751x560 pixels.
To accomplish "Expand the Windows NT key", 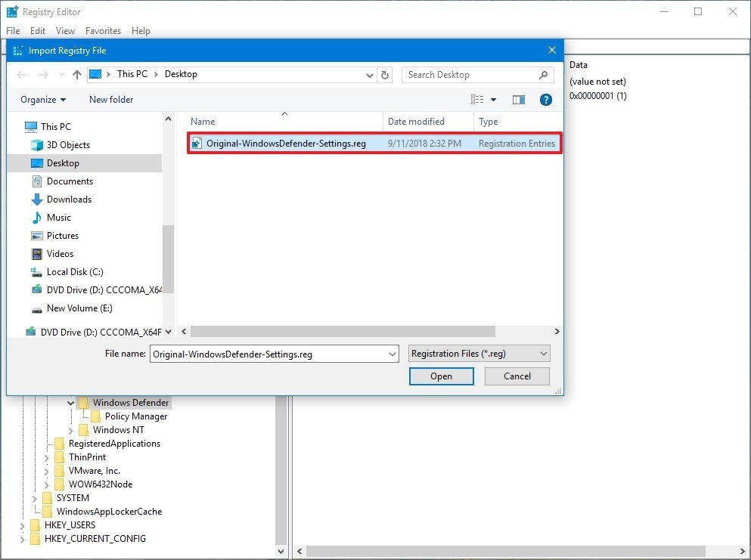I will [x=70, y=430].
